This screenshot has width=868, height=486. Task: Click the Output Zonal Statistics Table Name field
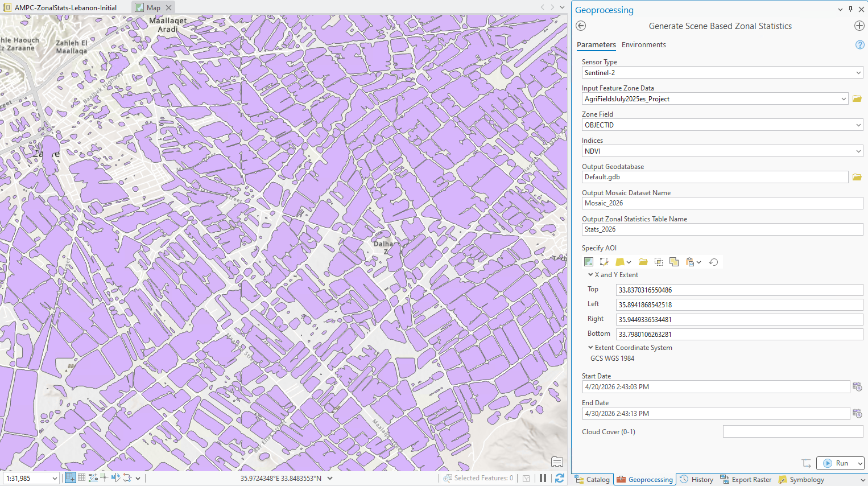722,229
